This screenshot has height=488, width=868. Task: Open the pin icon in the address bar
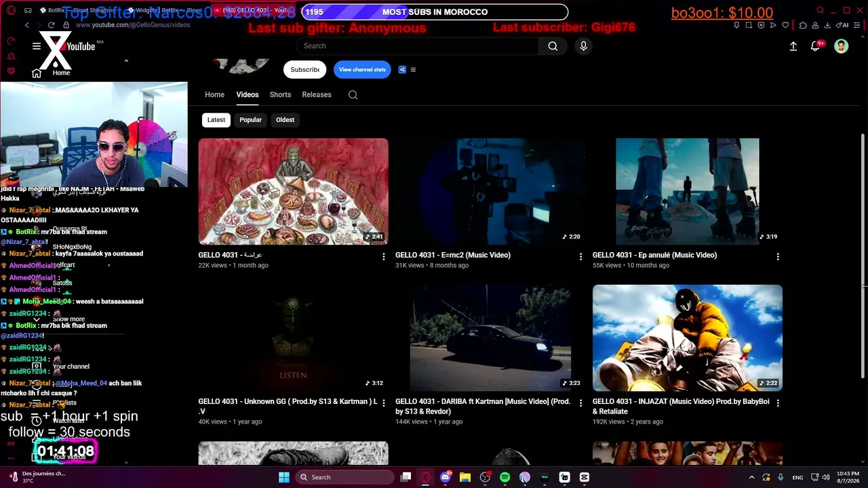click(736, 25)
